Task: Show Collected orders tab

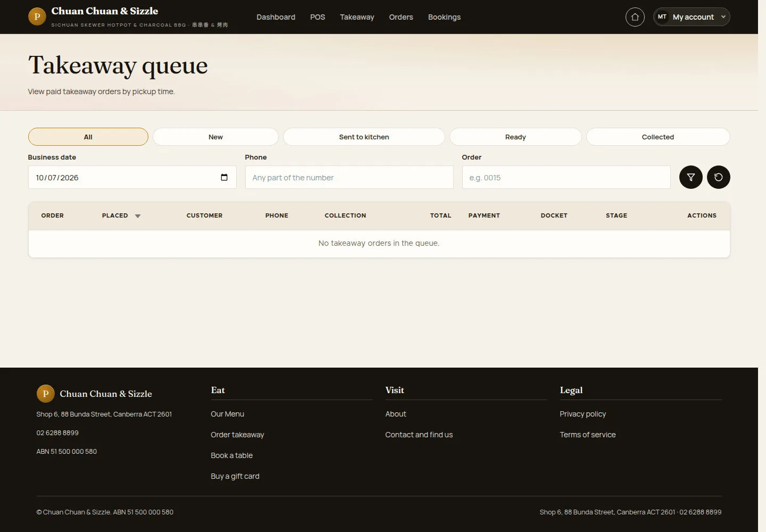Action: [x=658, y=137]
